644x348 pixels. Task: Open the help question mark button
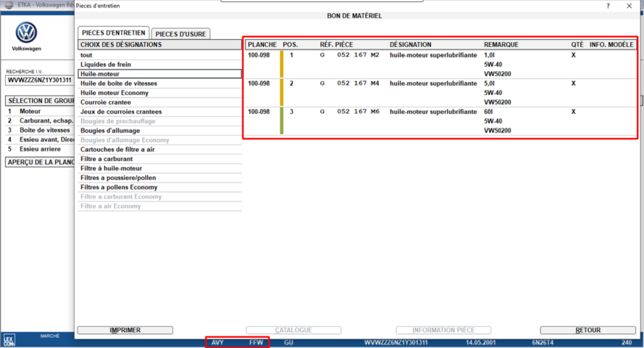point(608,6)
